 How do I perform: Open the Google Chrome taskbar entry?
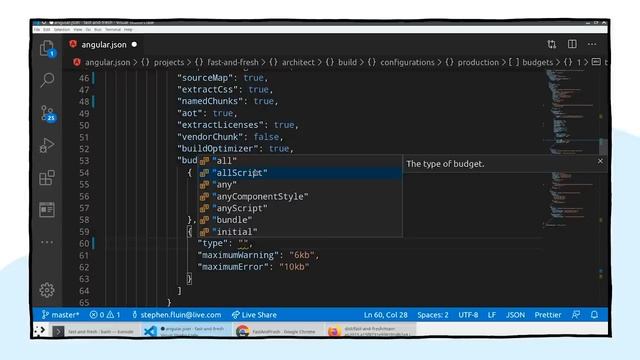(278, 331)
